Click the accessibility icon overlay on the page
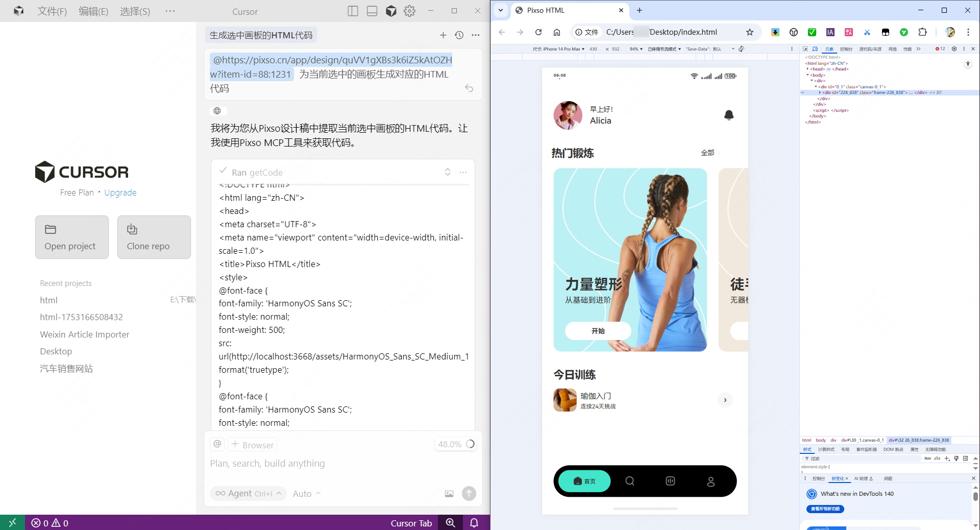 (x=968, y=64)
